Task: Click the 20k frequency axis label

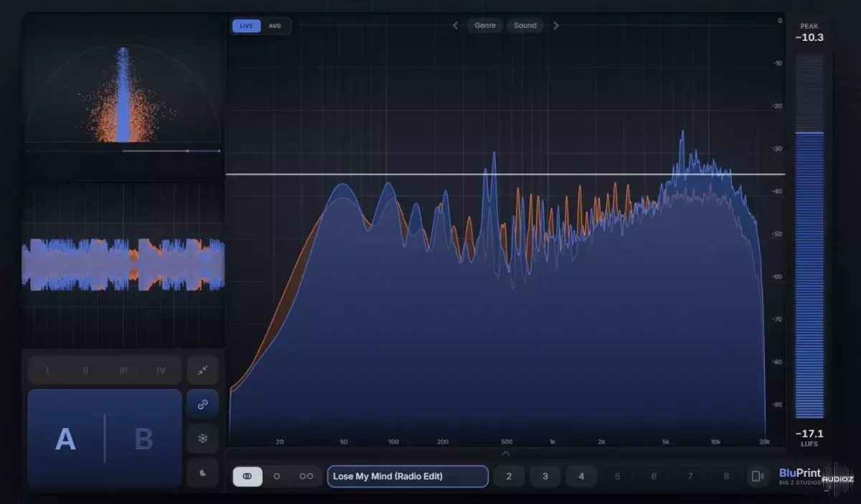Action: pyautogui.click(x=764, y=442)
